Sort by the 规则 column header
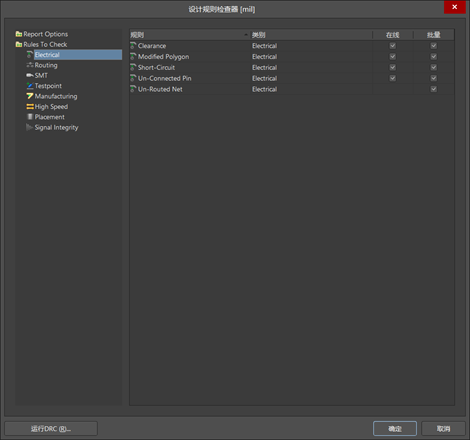The image size is (470, 440). pos(190,35)
